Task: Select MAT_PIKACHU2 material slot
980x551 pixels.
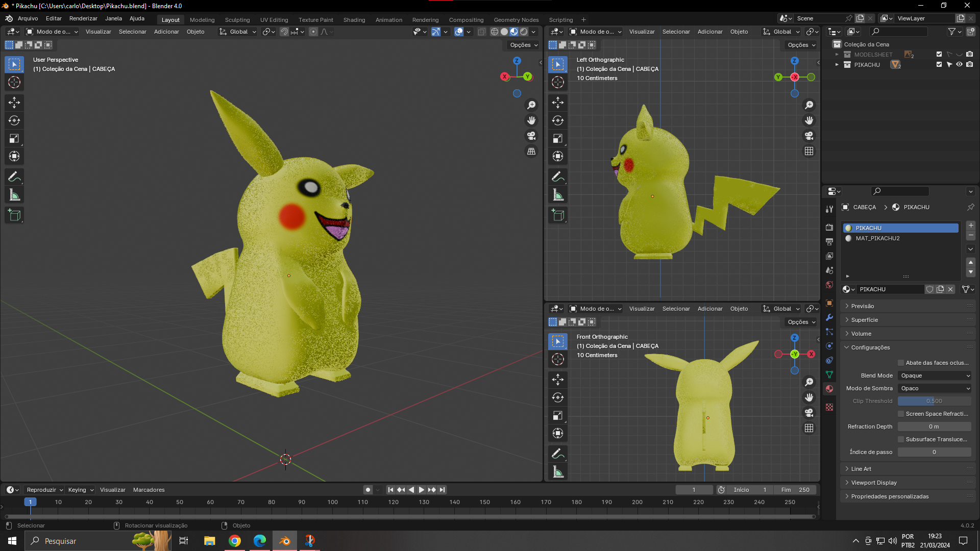Action: (877, 238)
